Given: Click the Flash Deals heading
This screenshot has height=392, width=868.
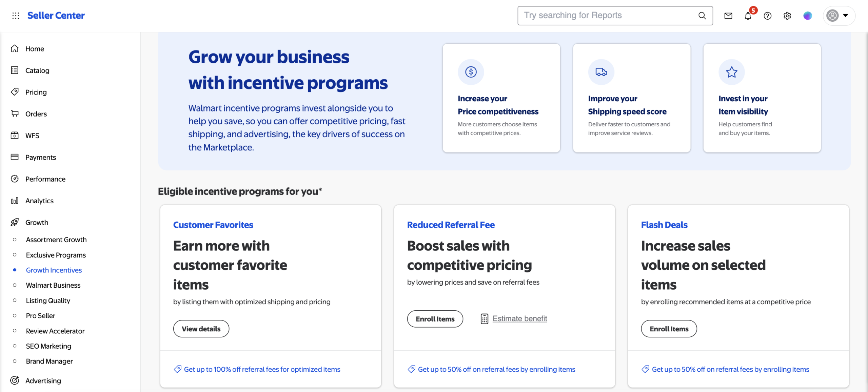Looking at the screenshot, I should point(664,225).
